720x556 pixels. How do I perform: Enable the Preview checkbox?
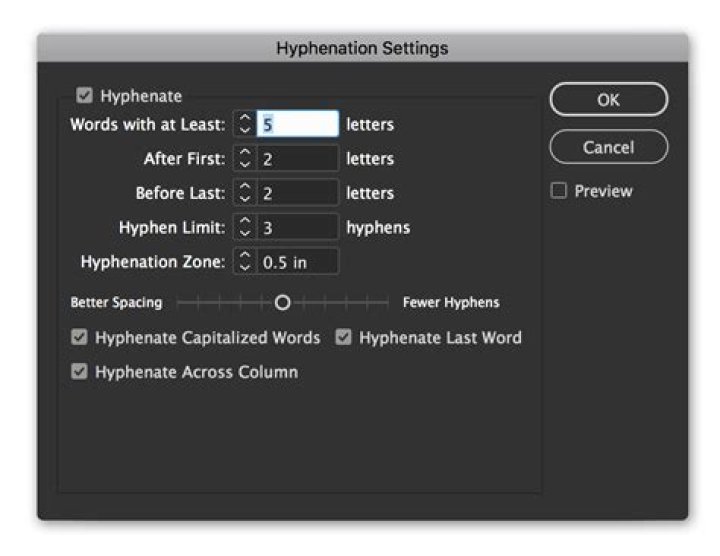560,191
